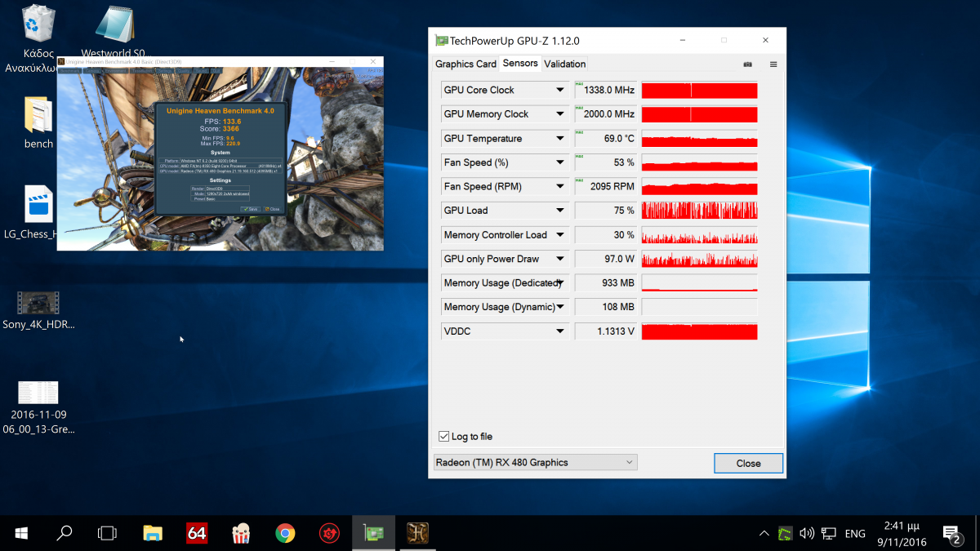The width and height of the screenshot is (980, 551).
Task: Click the GPU-Z Close button
Action: pos(748,463)
